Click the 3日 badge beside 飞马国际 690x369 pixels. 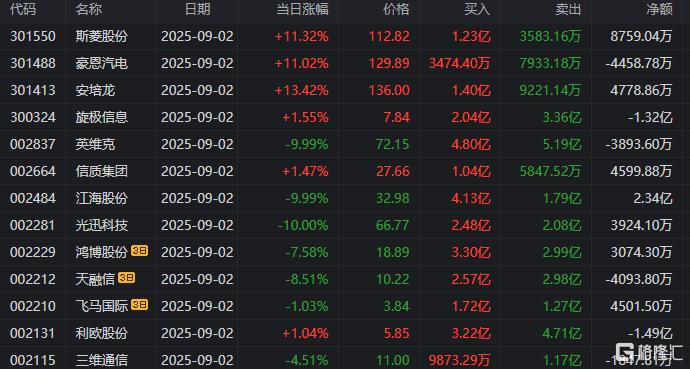coord(139,305)
